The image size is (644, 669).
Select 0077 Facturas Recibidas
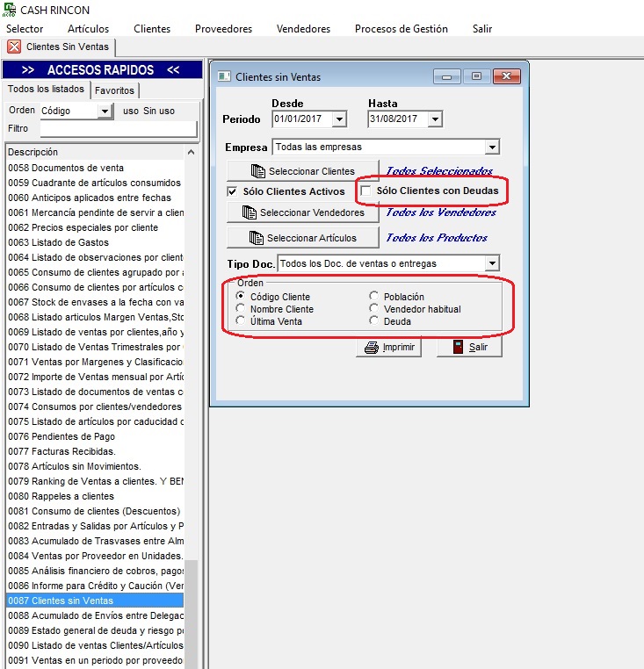(x=95, y=451)
